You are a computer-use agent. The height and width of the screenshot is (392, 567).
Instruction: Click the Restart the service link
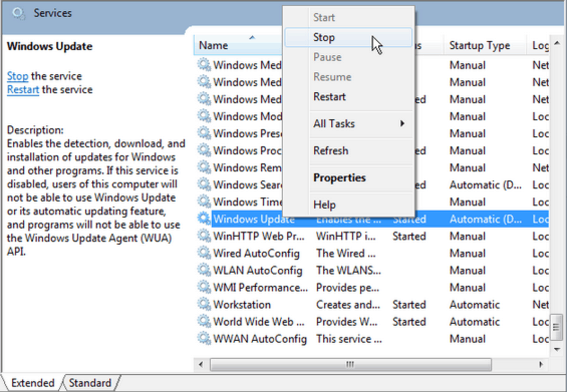pyautogui.click(x=23, y=90)
